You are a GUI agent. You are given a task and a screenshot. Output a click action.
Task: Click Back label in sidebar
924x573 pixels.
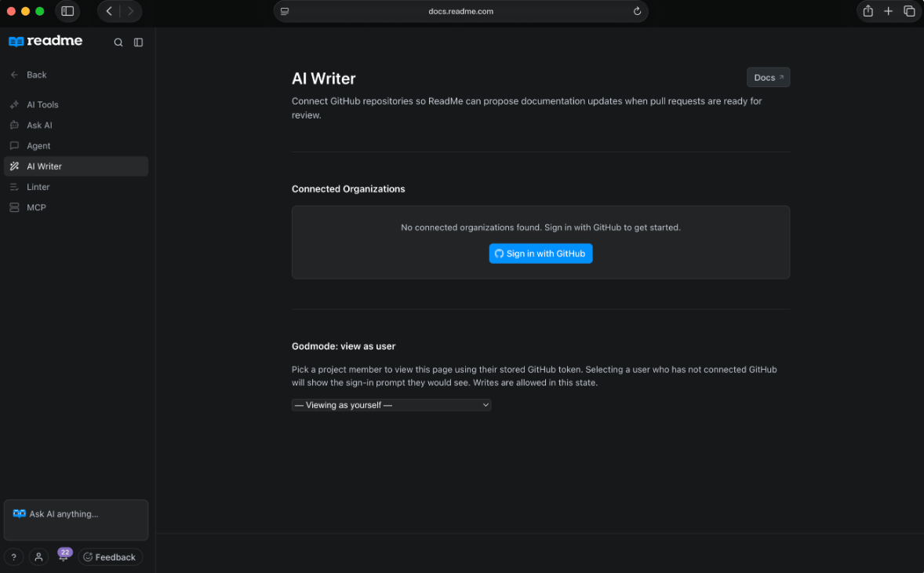point(37,75)
